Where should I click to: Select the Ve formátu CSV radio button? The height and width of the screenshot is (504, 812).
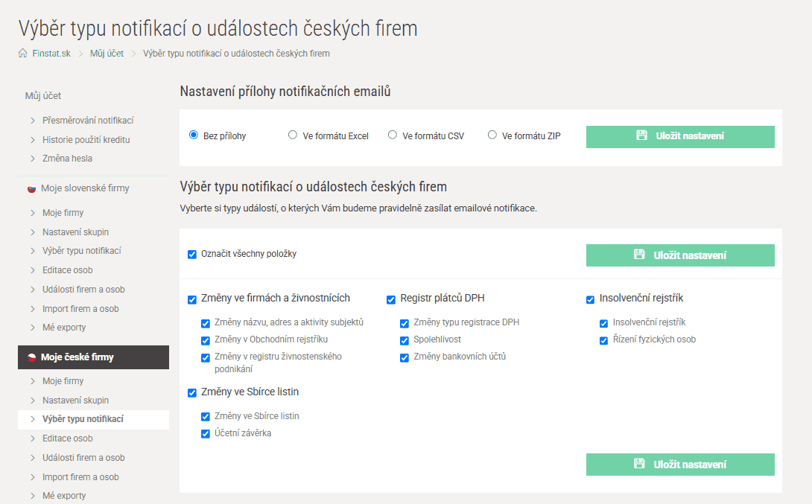point(391,134)
